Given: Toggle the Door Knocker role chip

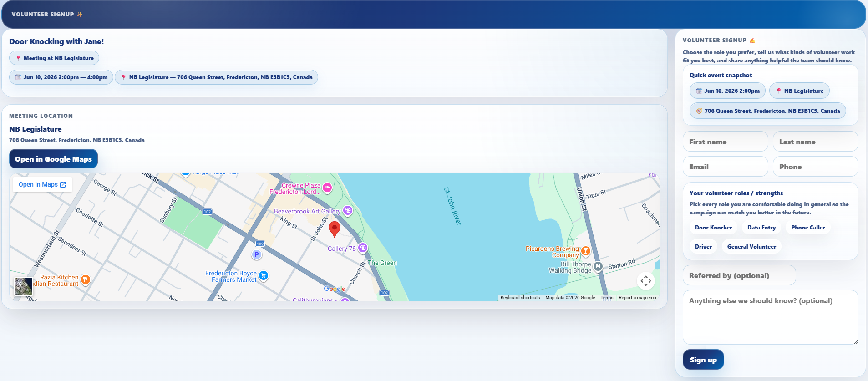Looking at the screenshot, I should [x=713, y=228].
